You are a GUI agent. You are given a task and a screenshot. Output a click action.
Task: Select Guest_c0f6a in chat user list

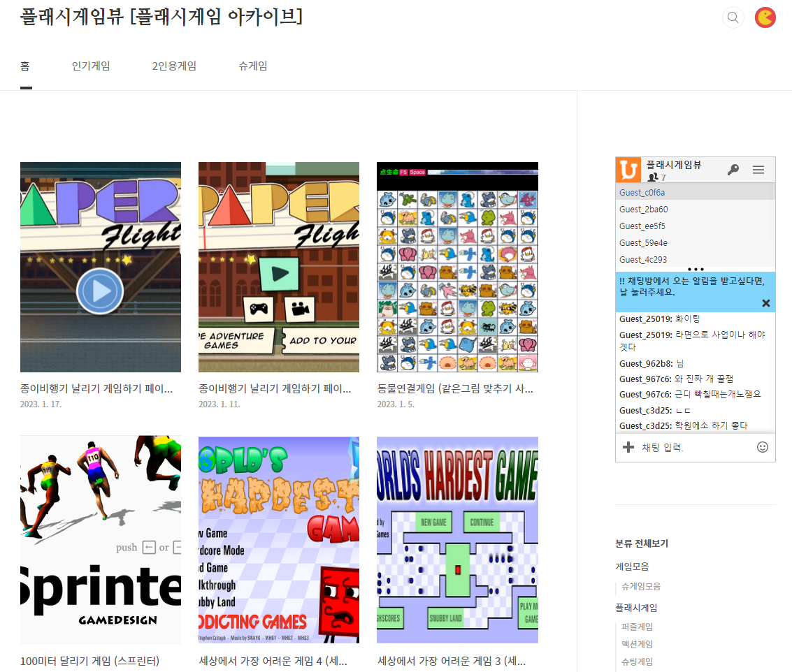click(x=695, y=192)
